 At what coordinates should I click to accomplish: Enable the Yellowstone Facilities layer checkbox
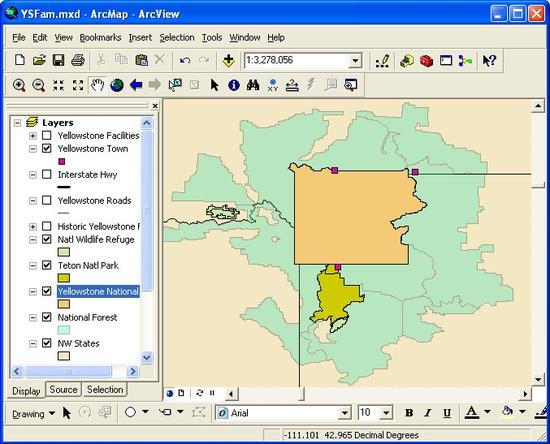point(47,135)
